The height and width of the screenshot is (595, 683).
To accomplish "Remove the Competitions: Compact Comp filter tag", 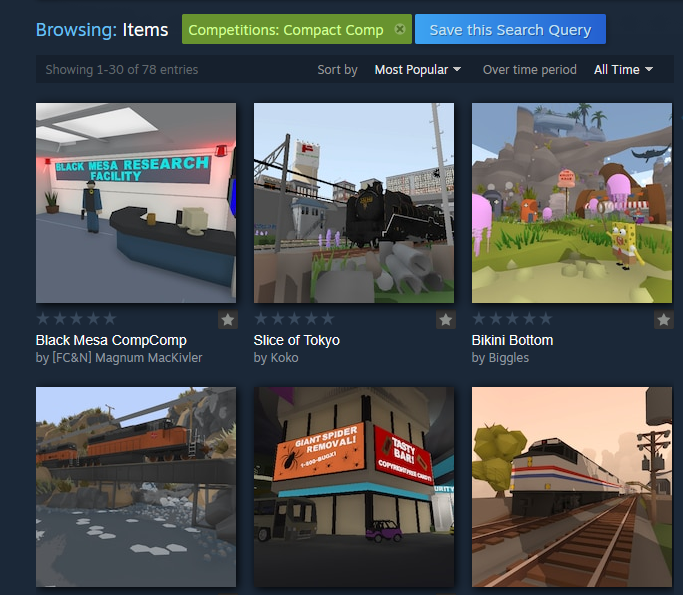I will coord(399,29).
